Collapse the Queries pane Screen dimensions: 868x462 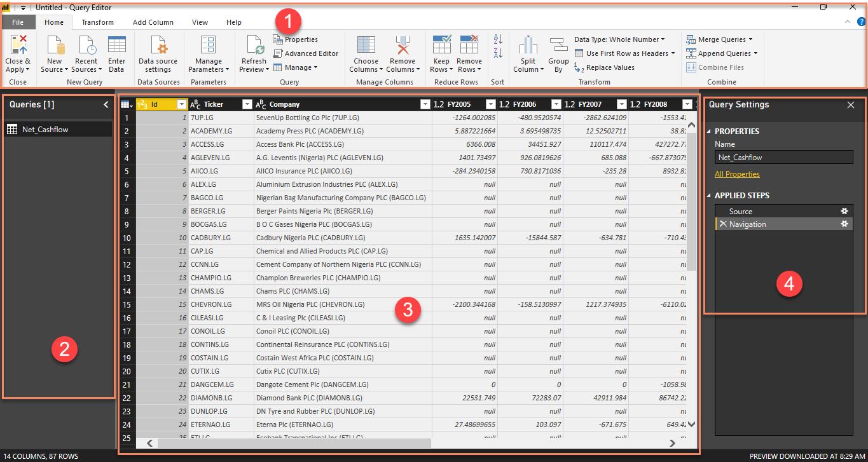pyautogui.click(x=106, y=104)
